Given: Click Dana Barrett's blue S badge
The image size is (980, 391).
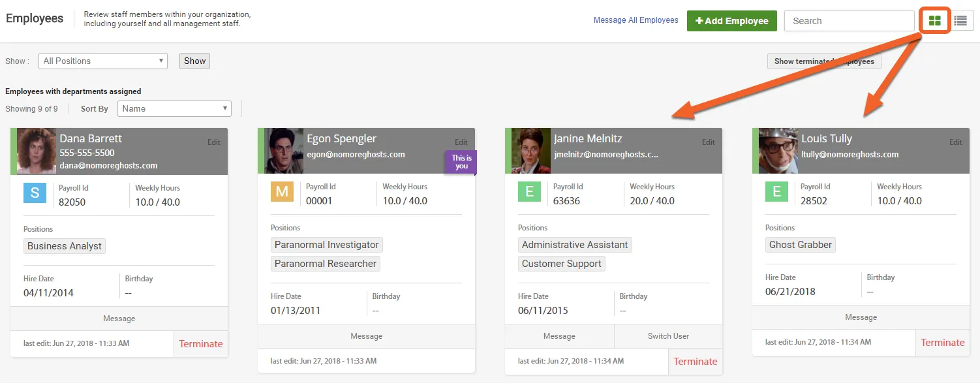Looking at the screenshot, I should (x=35, y=193).
